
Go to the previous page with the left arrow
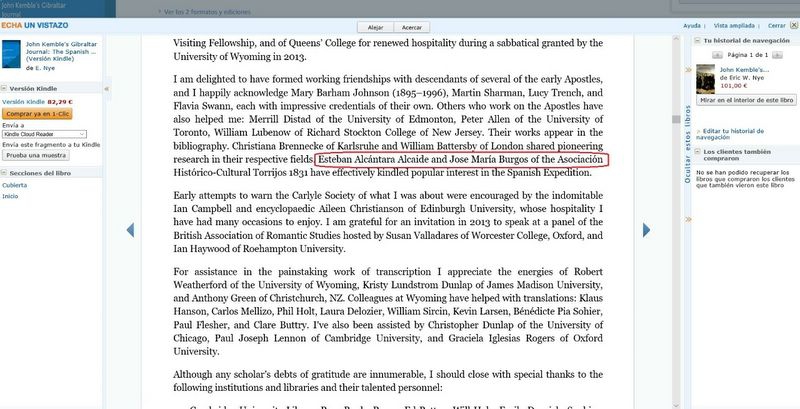click(130, 230)
